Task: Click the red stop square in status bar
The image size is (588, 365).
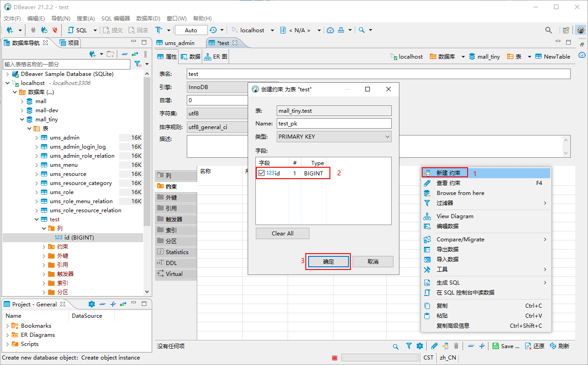Action: [x=335, y=358]
